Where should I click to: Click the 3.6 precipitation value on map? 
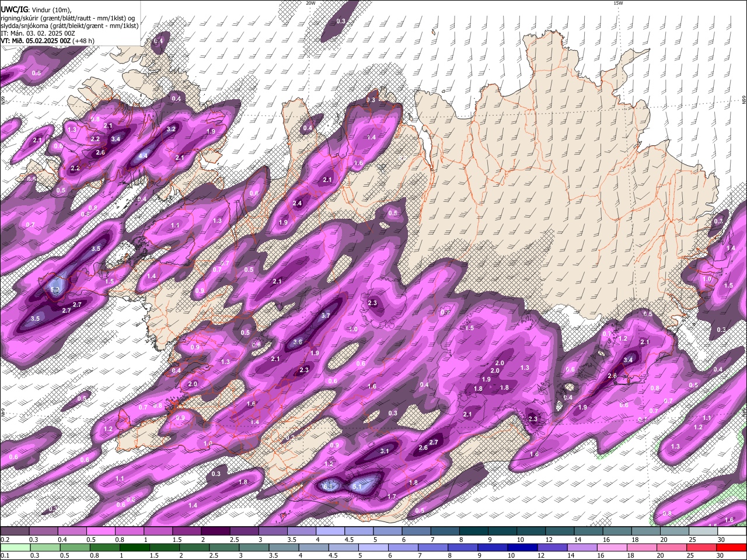[x=298, y=342]
